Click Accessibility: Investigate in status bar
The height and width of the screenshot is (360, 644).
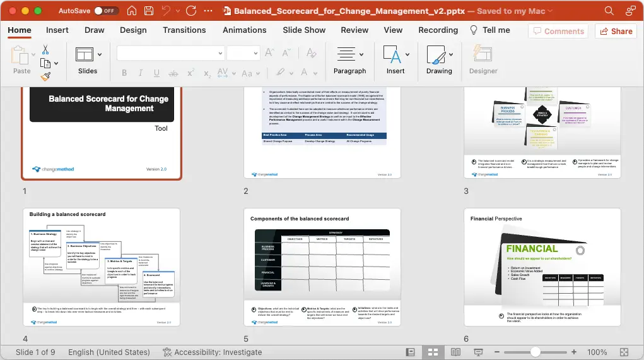point(213,352)
